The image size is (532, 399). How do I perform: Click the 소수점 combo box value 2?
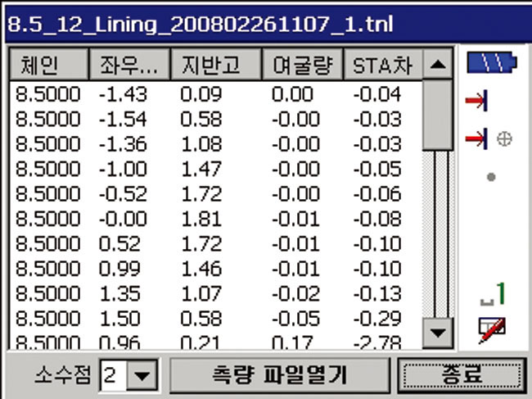[115, 377]
